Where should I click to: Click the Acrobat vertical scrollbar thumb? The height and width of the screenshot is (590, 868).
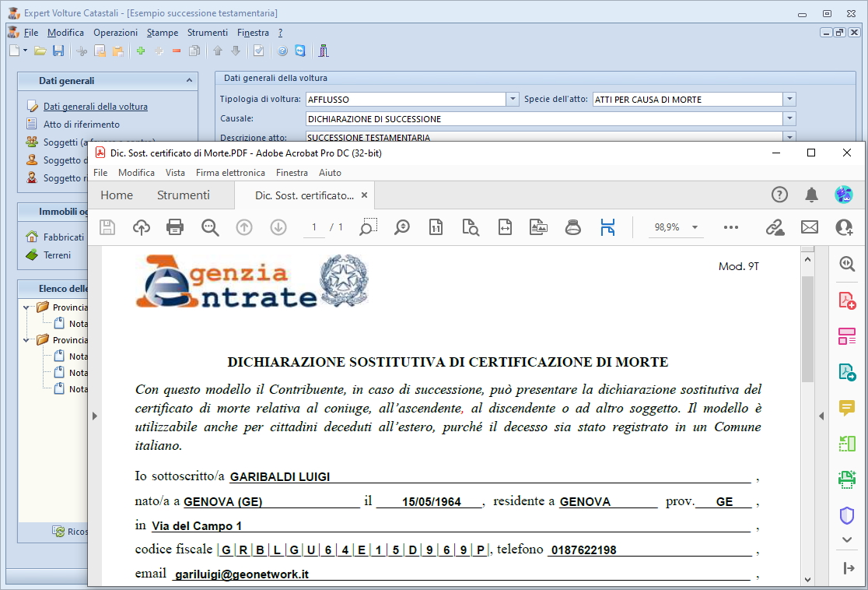point(807,328)
